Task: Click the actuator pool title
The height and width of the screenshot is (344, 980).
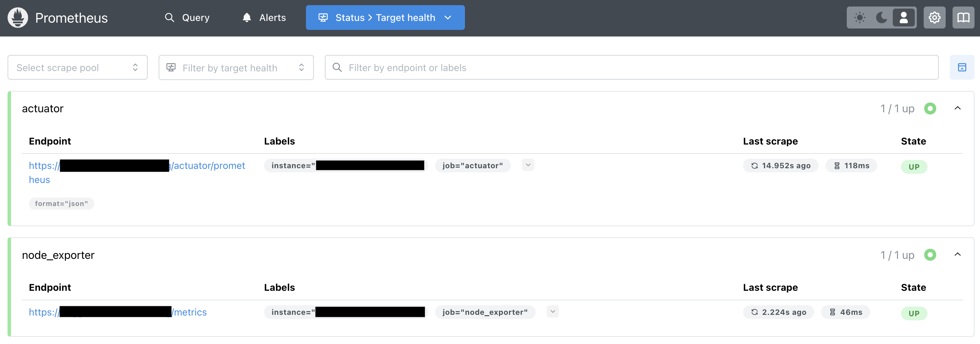Action: pyautogui.click(x=43, y=108)
